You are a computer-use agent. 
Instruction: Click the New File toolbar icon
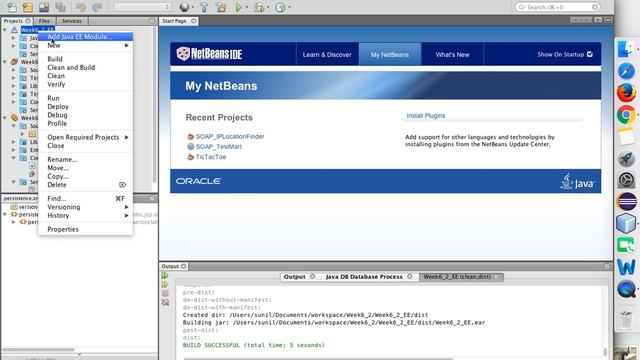11,7
